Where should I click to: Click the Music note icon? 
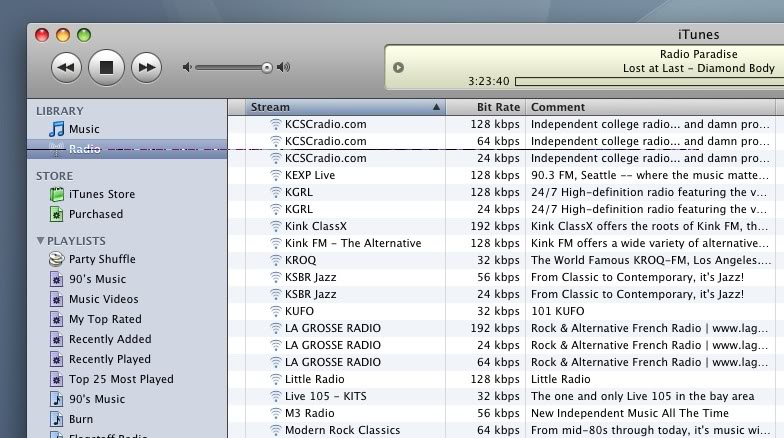point(56,129)
